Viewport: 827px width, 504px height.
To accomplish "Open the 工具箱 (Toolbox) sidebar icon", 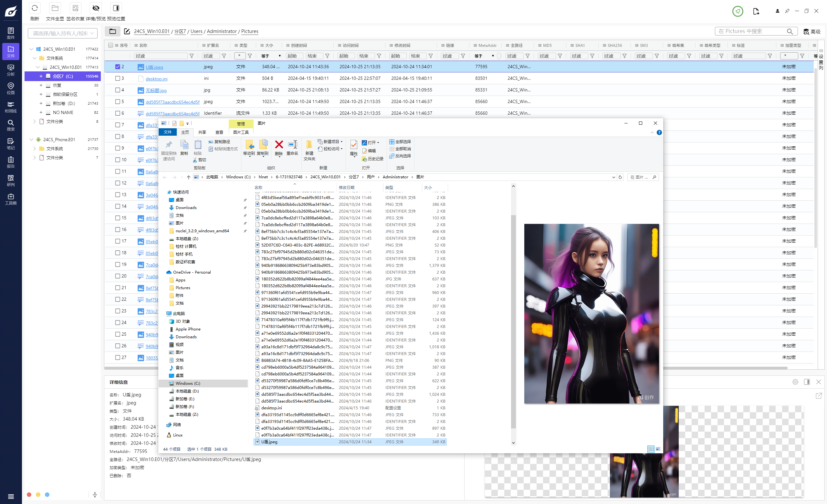I will click(x=11, y=199).
